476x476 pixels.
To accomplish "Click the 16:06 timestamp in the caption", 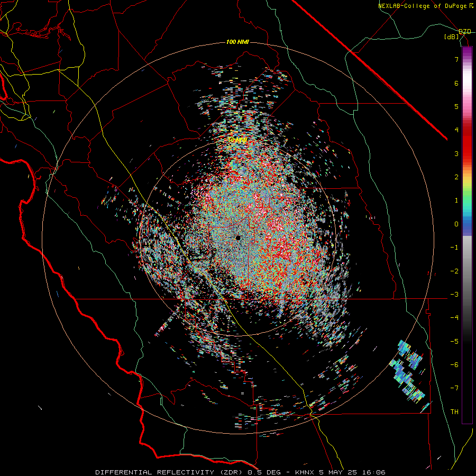I will (x=374, y=472).
